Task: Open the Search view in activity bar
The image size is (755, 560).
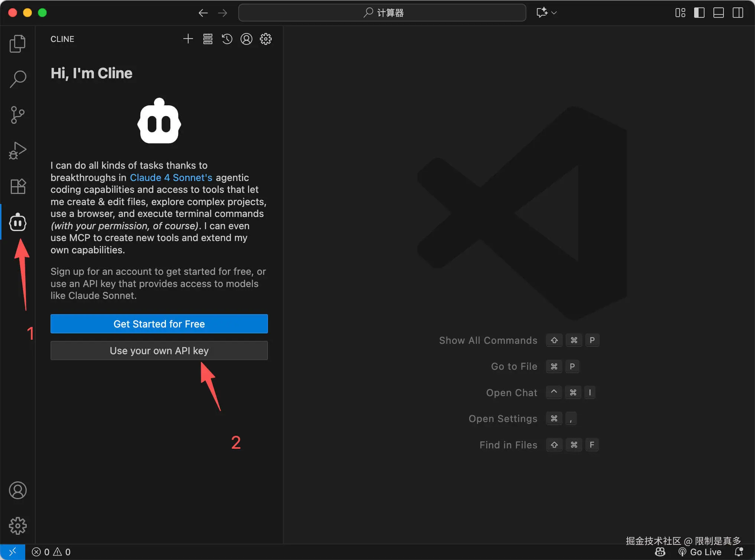Action: tap(17, 79)
